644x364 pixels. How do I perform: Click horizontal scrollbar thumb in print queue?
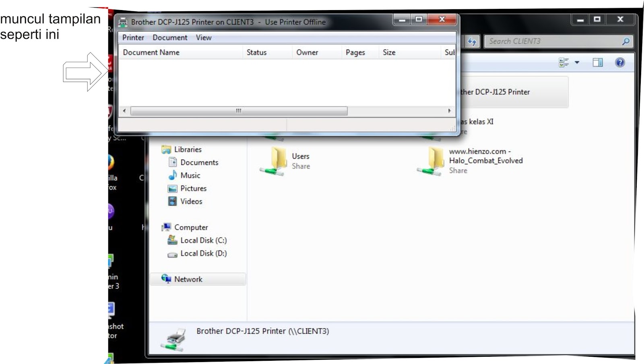click(239, 111)
